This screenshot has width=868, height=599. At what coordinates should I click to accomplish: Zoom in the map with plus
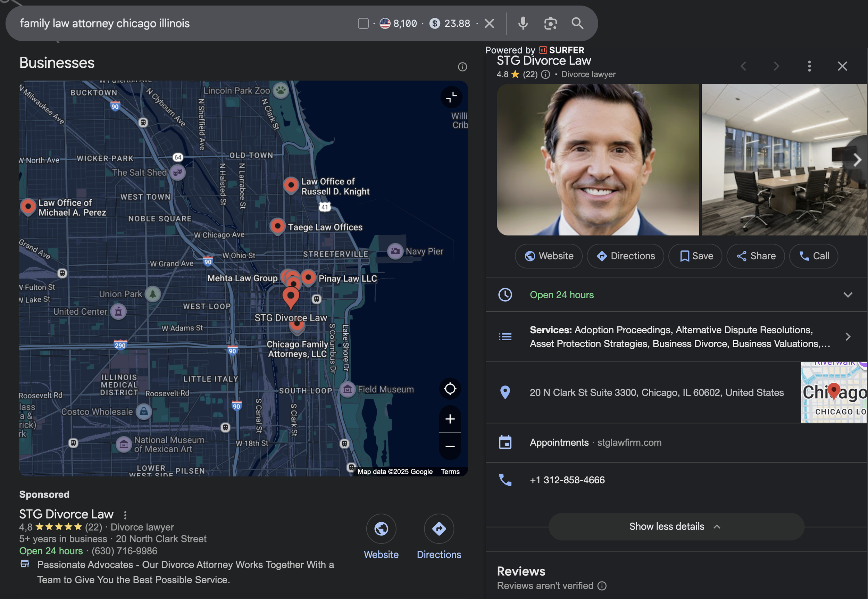coord(450,419)
